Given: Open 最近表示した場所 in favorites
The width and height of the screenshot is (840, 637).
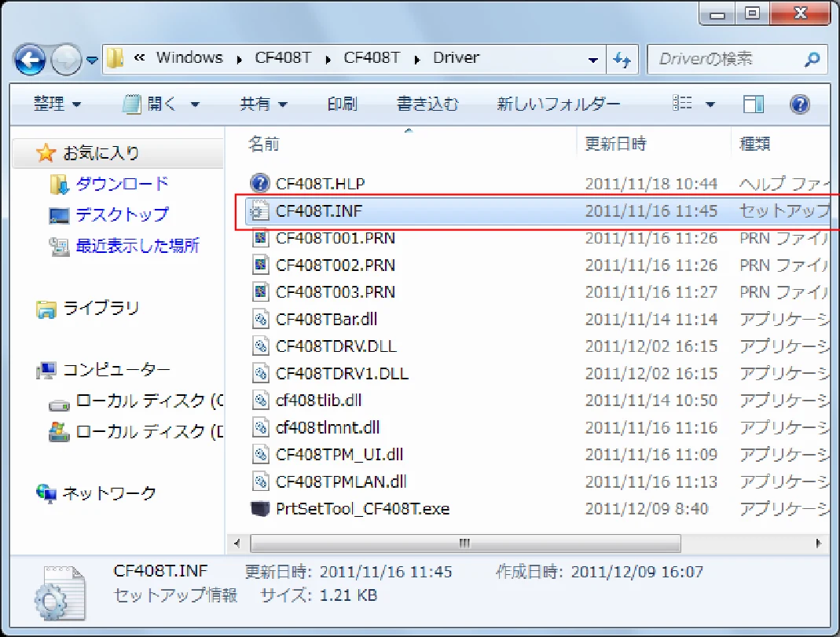Looking at the screenshot, I should [138, 246].
